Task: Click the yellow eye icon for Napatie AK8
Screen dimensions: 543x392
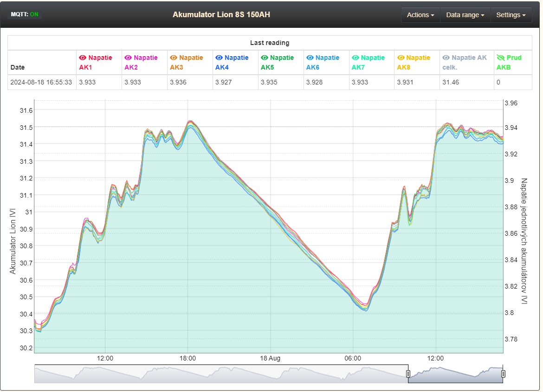Action: pyautogui.click(x=401, y=58)
